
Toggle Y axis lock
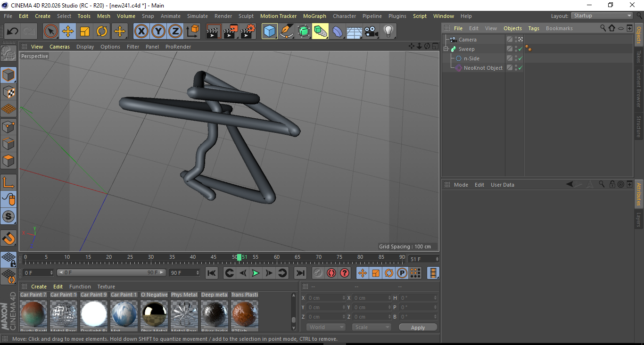pyautogui.click(x=158, y=32)
